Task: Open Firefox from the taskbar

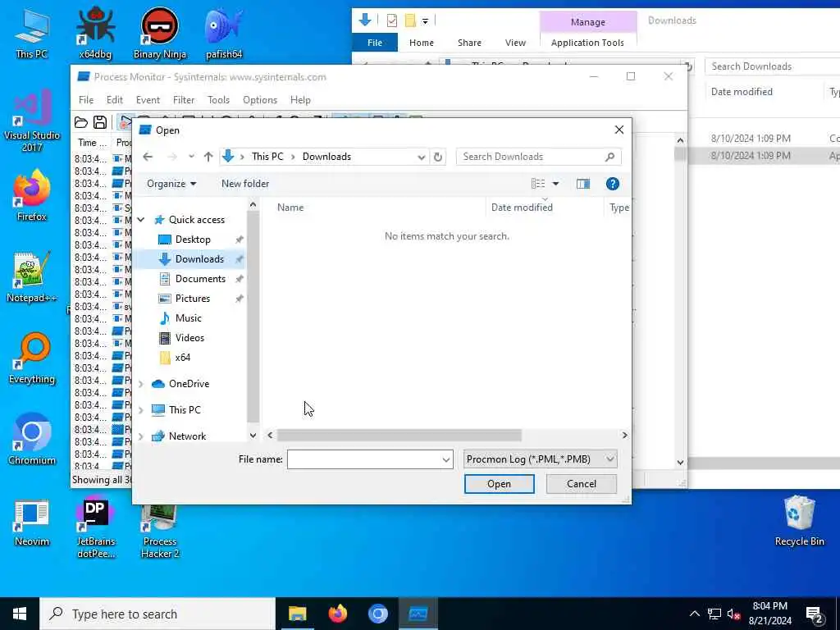Action: tap(337, 614)
